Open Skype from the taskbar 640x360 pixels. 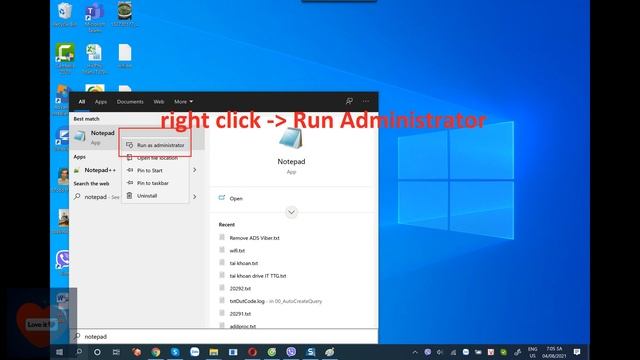[x=175, y=352]
